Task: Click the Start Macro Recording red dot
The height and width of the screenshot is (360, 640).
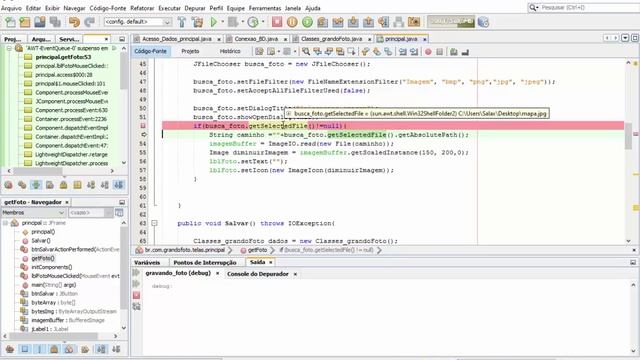Action: (x=428, y=52)
